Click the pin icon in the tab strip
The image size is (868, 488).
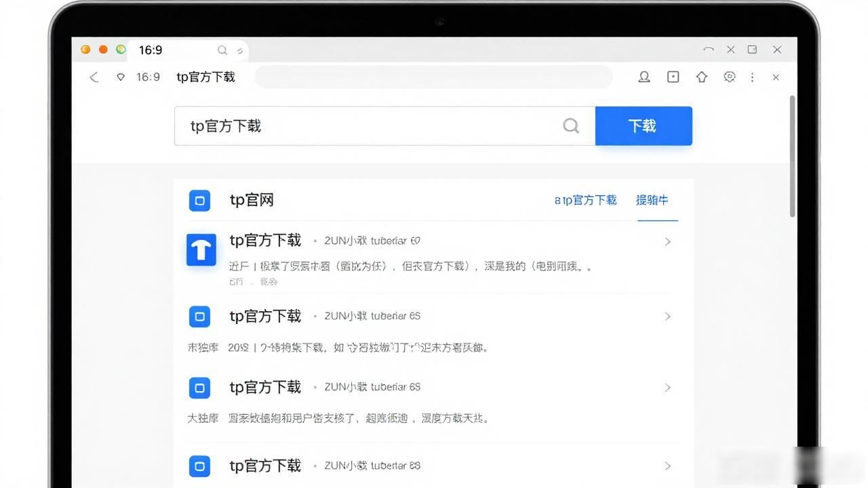(x=239, y=50)
